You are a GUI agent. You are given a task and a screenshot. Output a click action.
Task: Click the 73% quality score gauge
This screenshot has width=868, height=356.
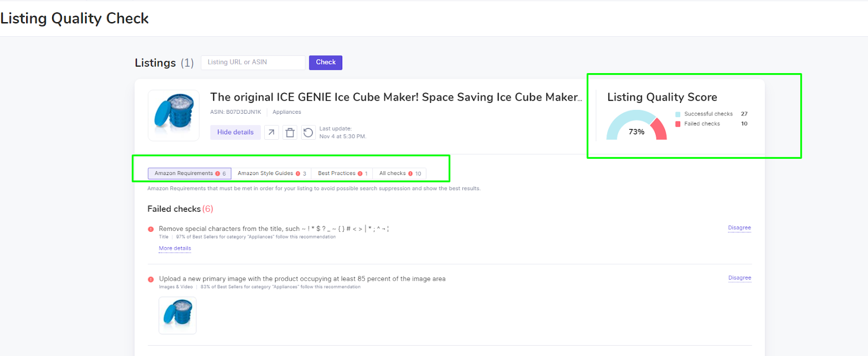coord(636,126)
